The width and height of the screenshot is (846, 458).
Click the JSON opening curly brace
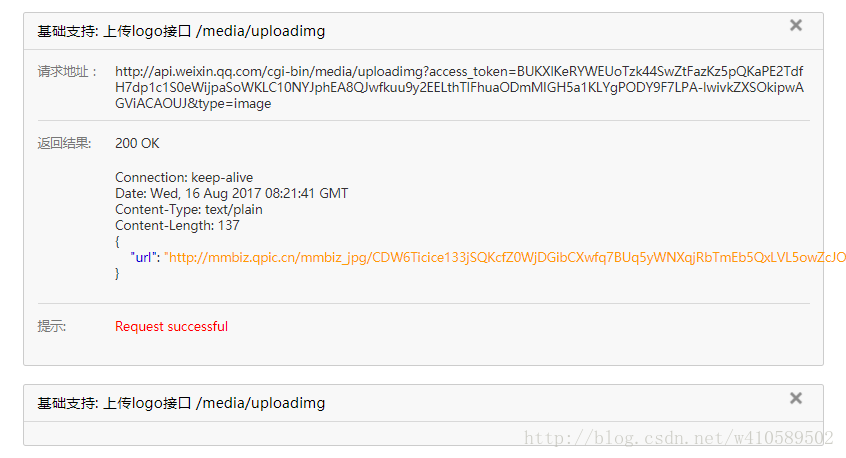pyautogui.click(x=118, y=241)
